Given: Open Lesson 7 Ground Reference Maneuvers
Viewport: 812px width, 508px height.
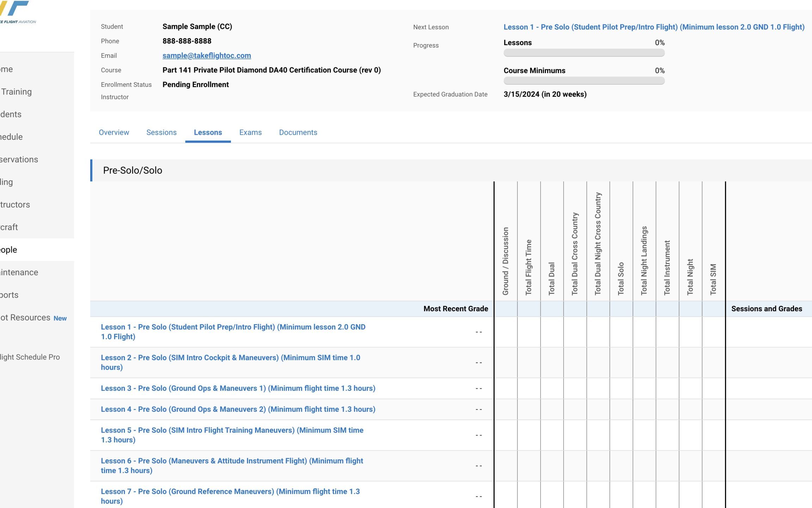Looking at the screenshot, I should (230, 496).
